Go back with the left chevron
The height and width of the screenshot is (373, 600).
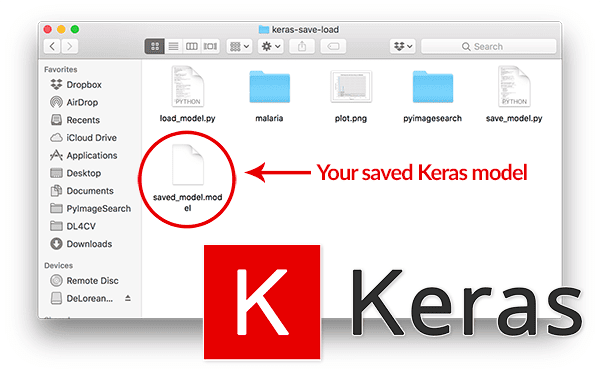click(52, 47)
